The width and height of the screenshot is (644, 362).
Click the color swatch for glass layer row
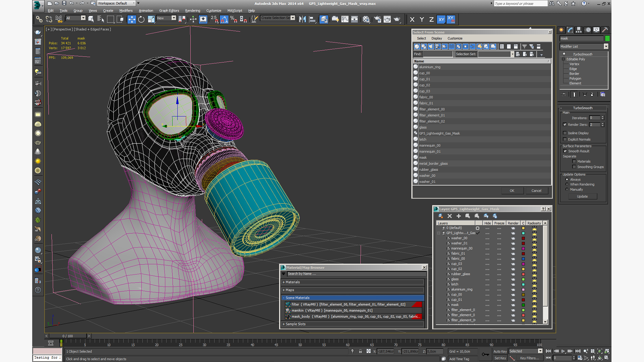523,279
